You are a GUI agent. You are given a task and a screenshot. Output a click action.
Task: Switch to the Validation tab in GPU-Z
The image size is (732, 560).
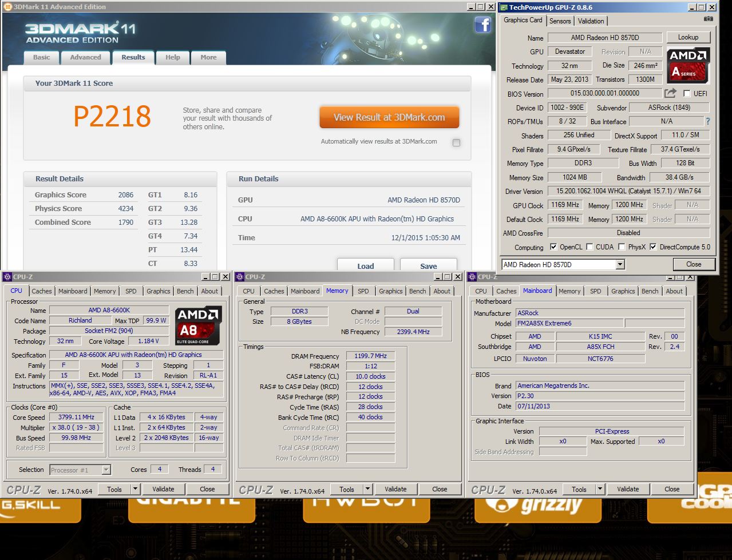click(x=591, y=21)
